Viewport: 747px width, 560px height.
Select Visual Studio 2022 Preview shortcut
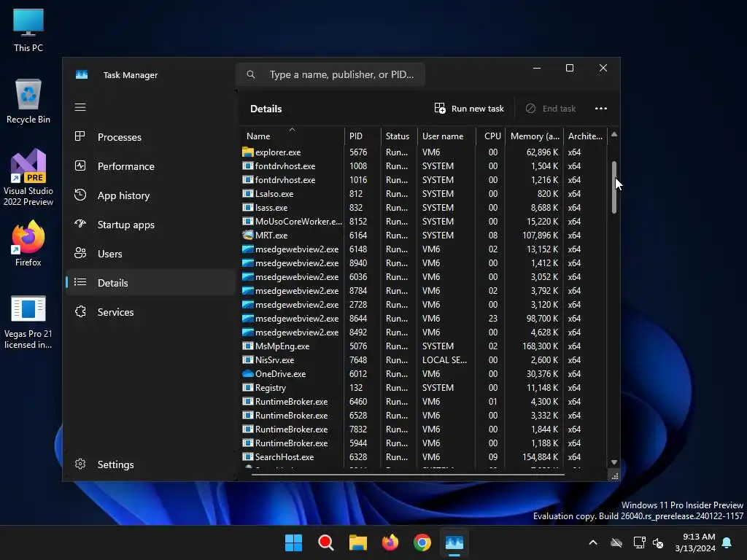28,178
